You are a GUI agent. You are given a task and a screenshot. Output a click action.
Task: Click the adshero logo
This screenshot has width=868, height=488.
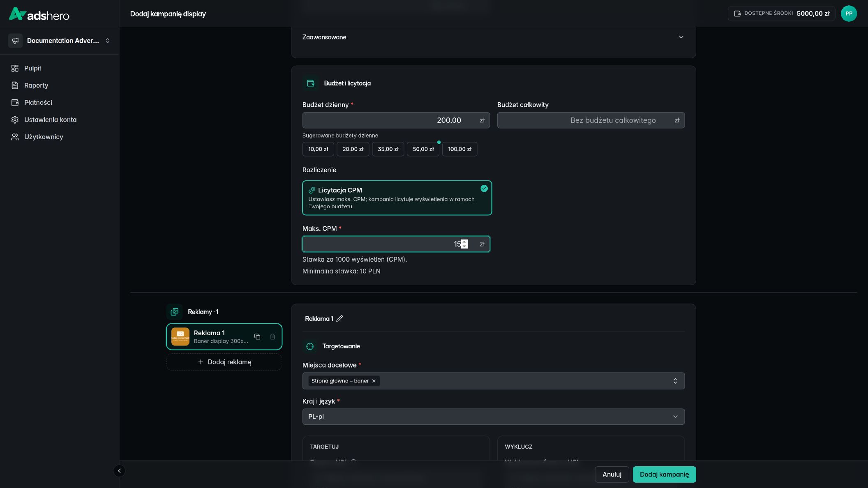tap(39, 14)
